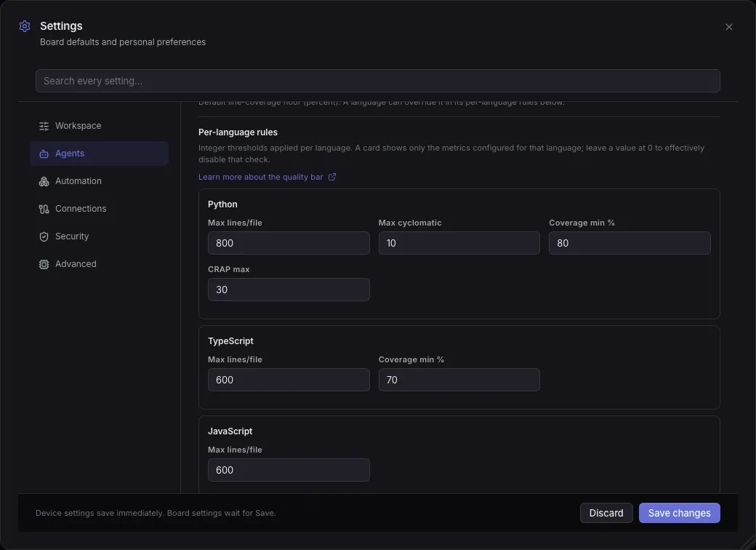Click 'Board defaults and personal preferences' subtitle

pyautogui.click(x=123, y=42)
